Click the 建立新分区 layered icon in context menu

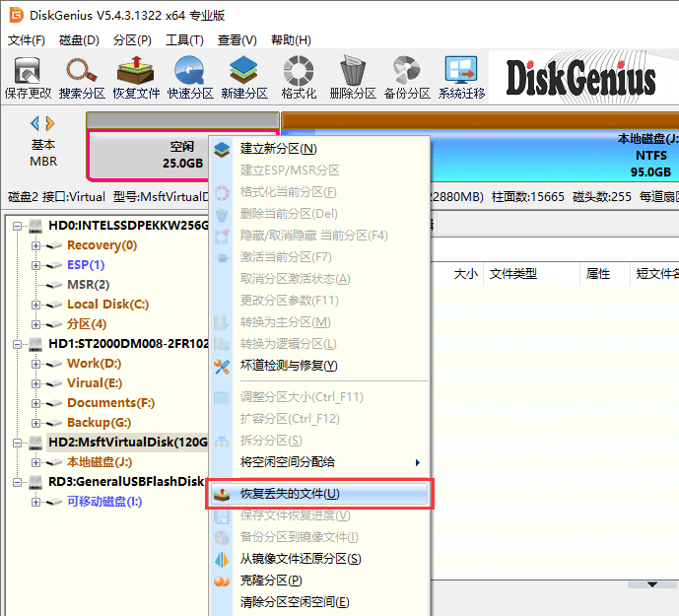tap(222, 150)
